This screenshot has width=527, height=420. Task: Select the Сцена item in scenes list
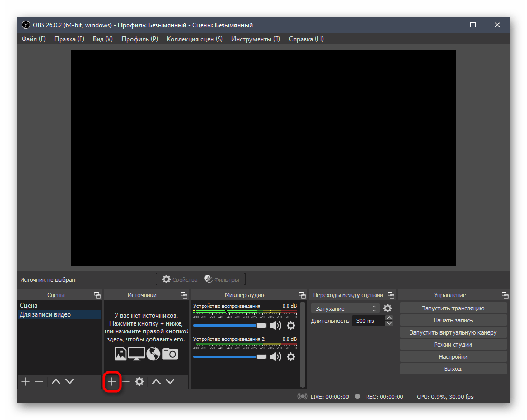click(60, 306)
